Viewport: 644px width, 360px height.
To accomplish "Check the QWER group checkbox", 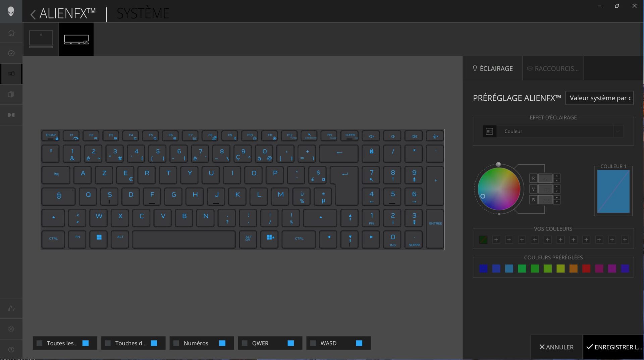I will pyautogui.click(x=245, y=343).
